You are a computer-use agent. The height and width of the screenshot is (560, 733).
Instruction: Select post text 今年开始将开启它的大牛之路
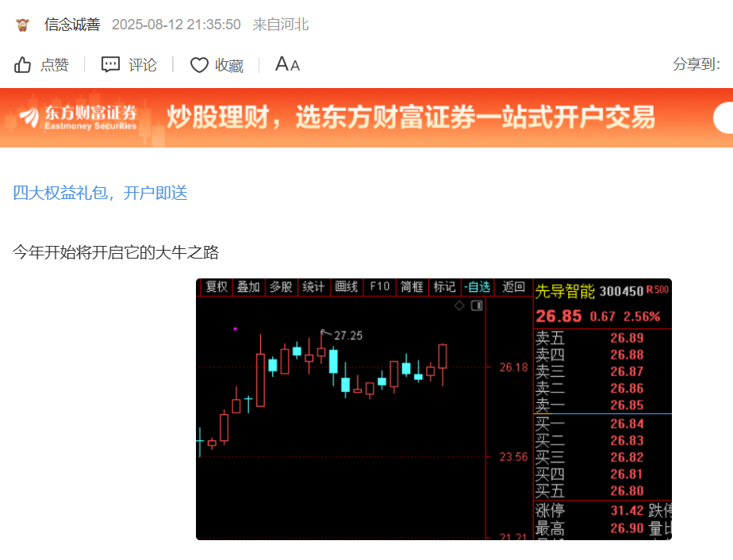(x=116, y=252)
